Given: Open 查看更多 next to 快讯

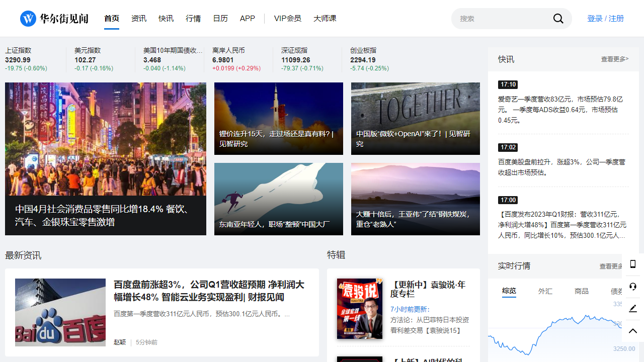Looking at the screenshot, I should 615,59.
